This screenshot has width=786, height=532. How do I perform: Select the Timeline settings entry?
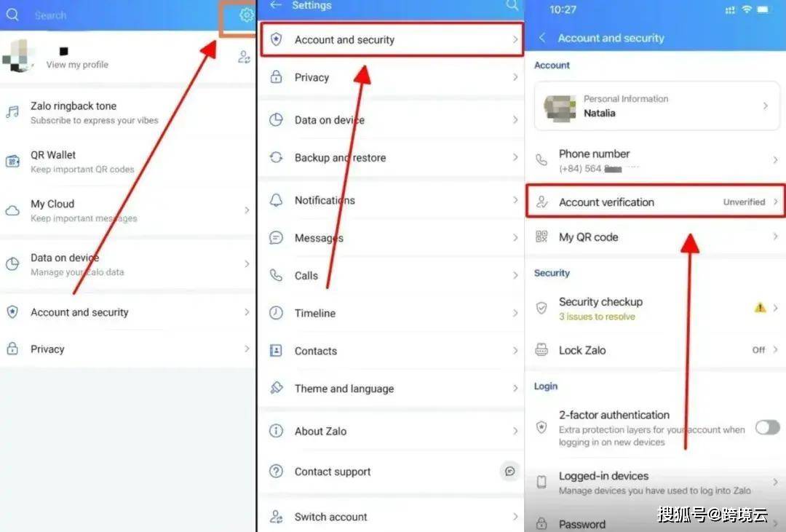[x=391, y=313]
